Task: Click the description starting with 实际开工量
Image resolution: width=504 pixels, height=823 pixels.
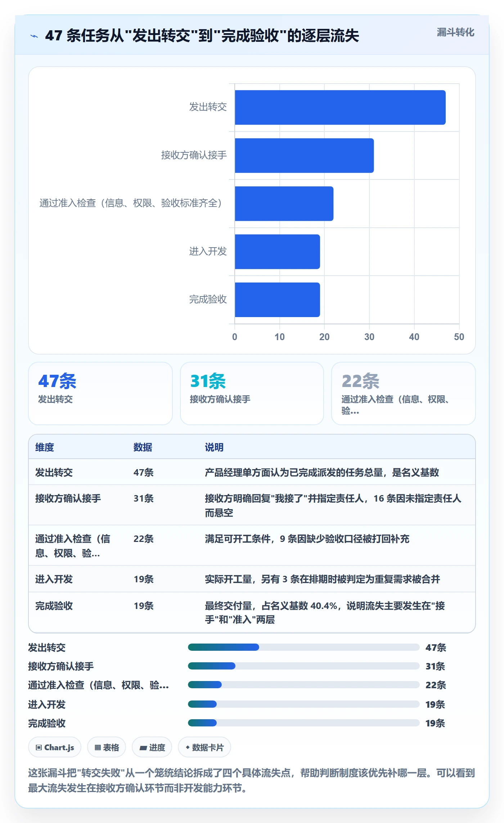Action: point(323,579)
